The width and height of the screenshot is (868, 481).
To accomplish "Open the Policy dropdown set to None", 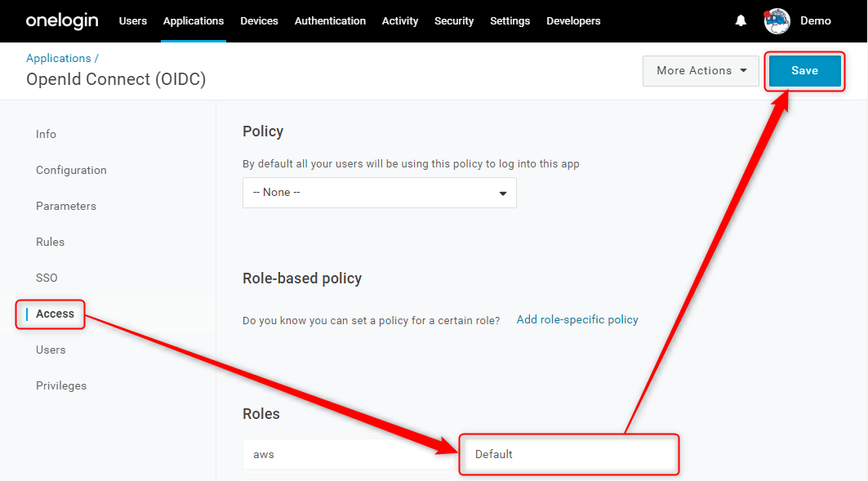I will 379,193.
